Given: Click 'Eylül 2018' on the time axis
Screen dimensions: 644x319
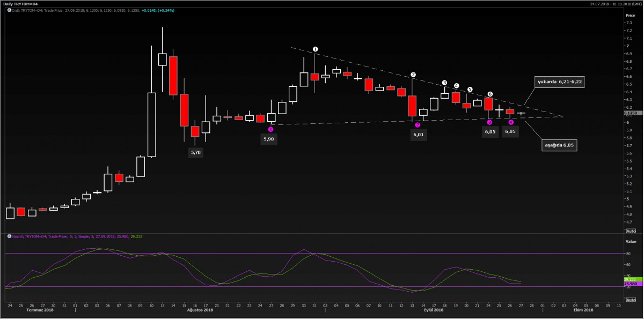Looking at the screenshot, I should pyautogui.click(x=434, y=310).
